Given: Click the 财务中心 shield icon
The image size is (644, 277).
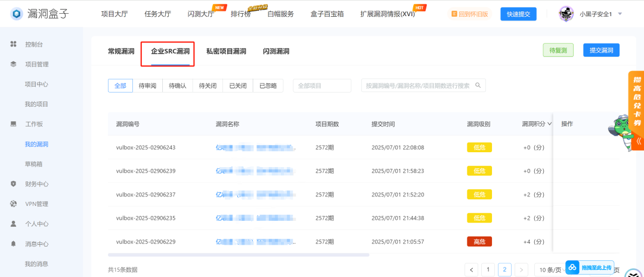Looking at the screenshot, I should coord(13,184).
